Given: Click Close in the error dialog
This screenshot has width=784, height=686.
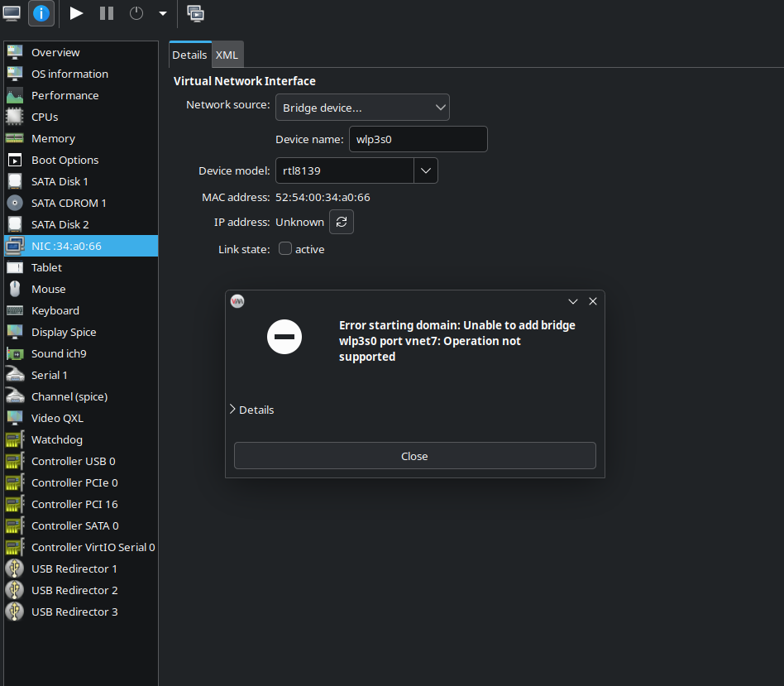Looking at the screenshot, I should 415,456.
